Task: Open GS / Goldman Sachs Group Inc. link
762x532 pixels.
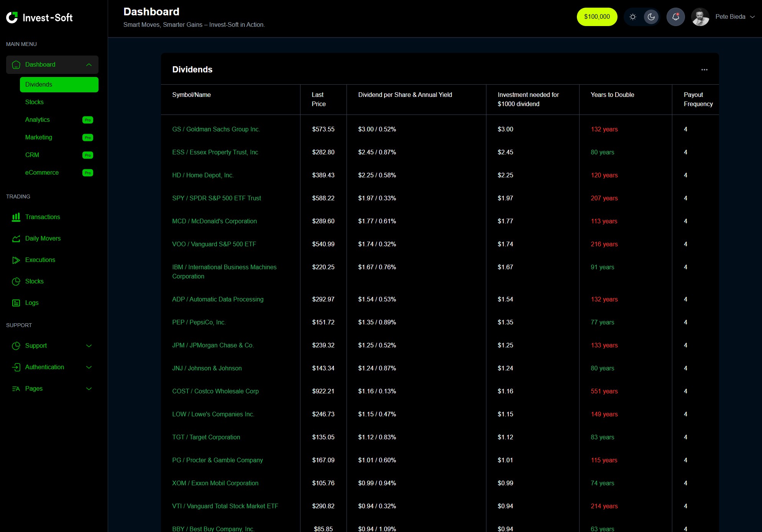Action: pos(216,129)
